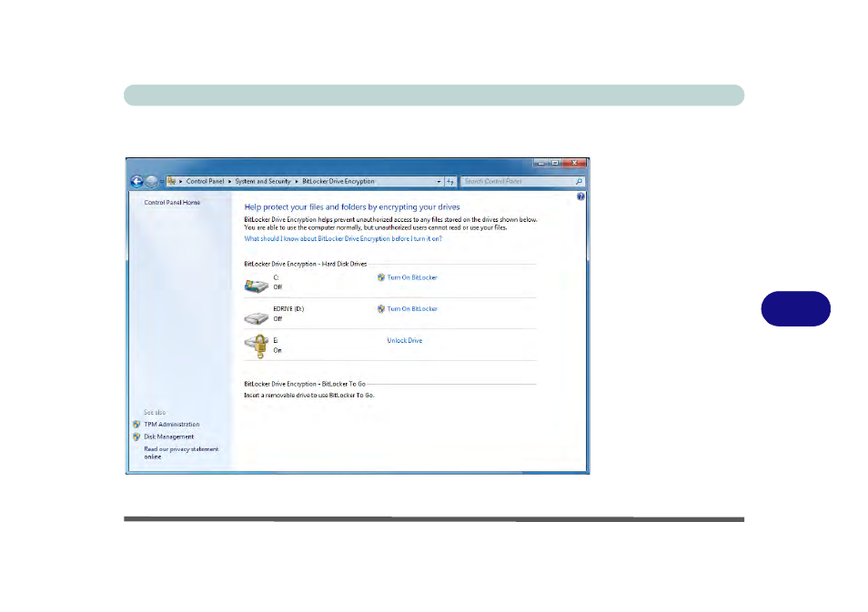
Task: Close the BitLocker window
Action: coord(574,163)
